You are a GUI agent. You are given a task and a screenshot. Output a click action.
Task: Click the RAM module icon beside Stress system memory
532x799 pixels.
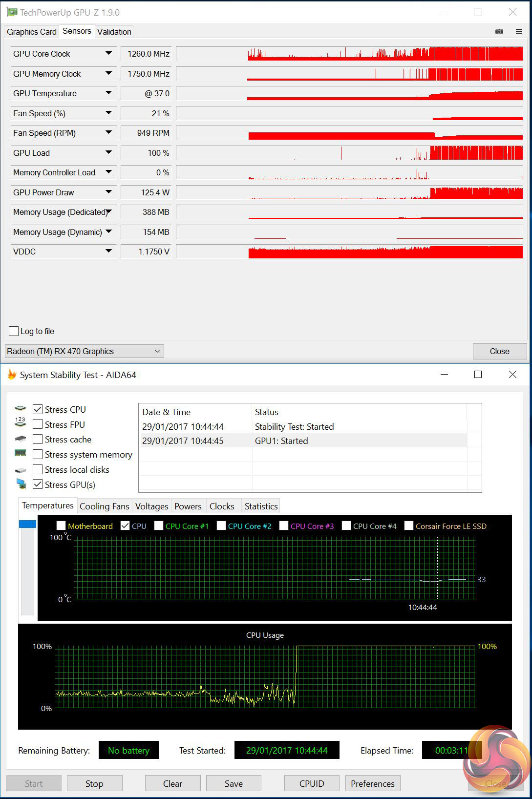point(20,453)
